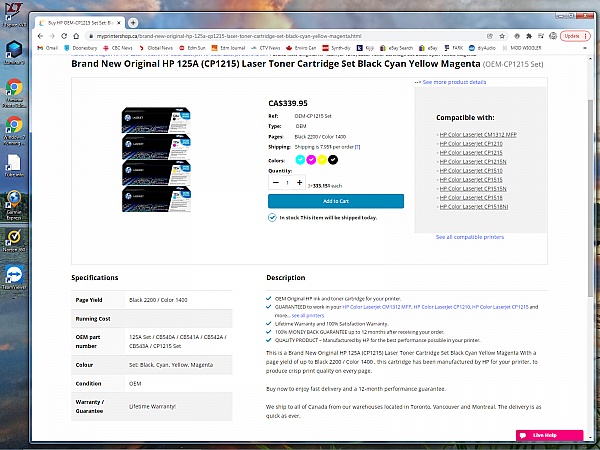Open the Doonesbury bookmark
Viewport: 600px width, 450px height.
80,48
